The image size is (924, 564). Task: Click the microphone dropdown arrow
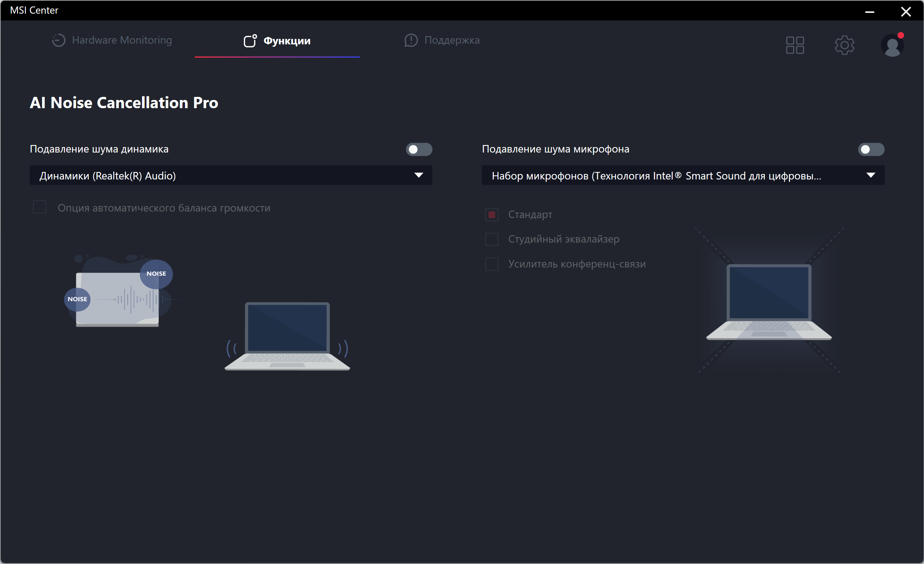click(871, 175)
